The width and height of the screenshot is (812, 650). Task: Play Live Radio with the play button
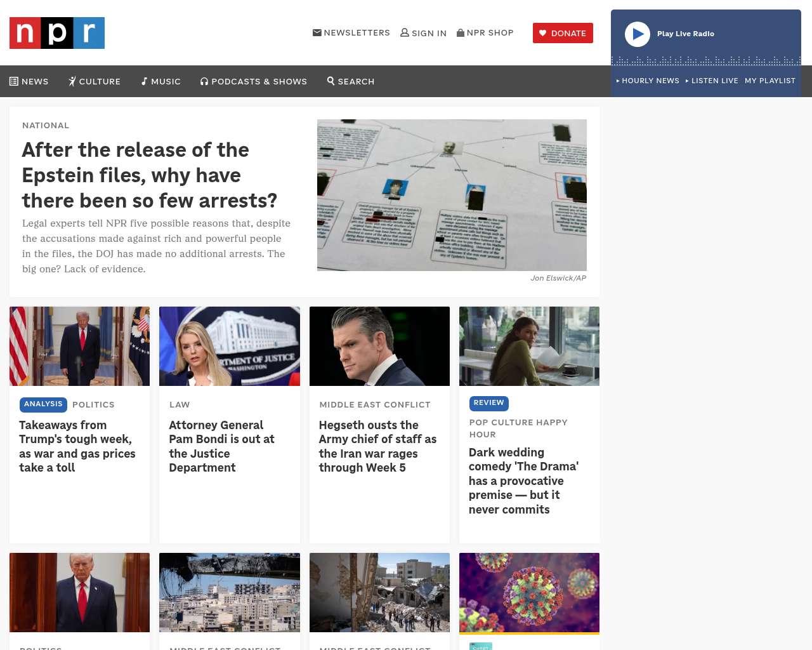tap(638, 34)
